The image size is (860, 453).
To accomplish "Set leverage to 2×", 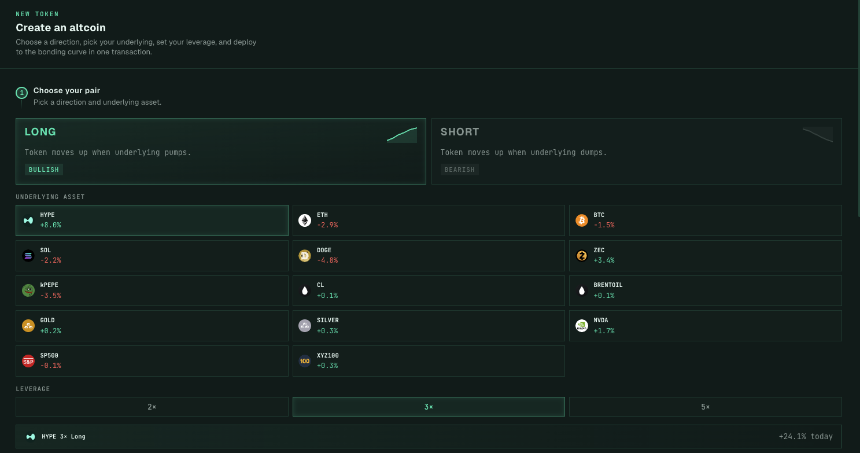I will [152, 407].
